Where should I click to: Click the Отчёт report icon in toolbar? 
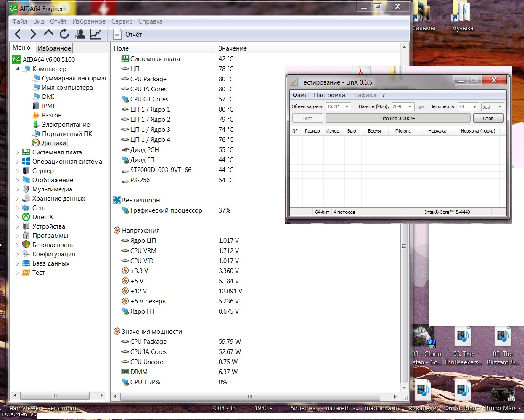coord(117,34)
